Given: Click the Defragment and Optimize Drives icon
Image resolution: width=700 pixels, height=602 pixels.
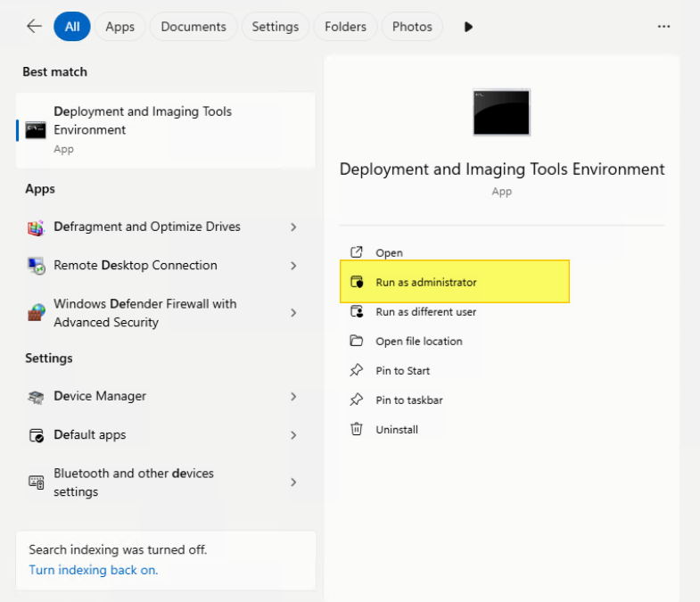Looking at the screenshot, I should [x=37, y=227].
